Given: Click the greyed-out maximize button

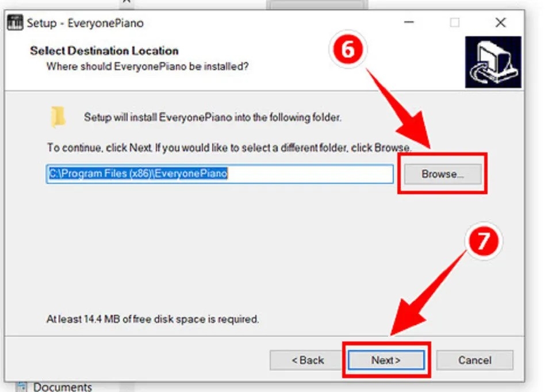Looking at the screenshot, I should (x=454, y=22).
